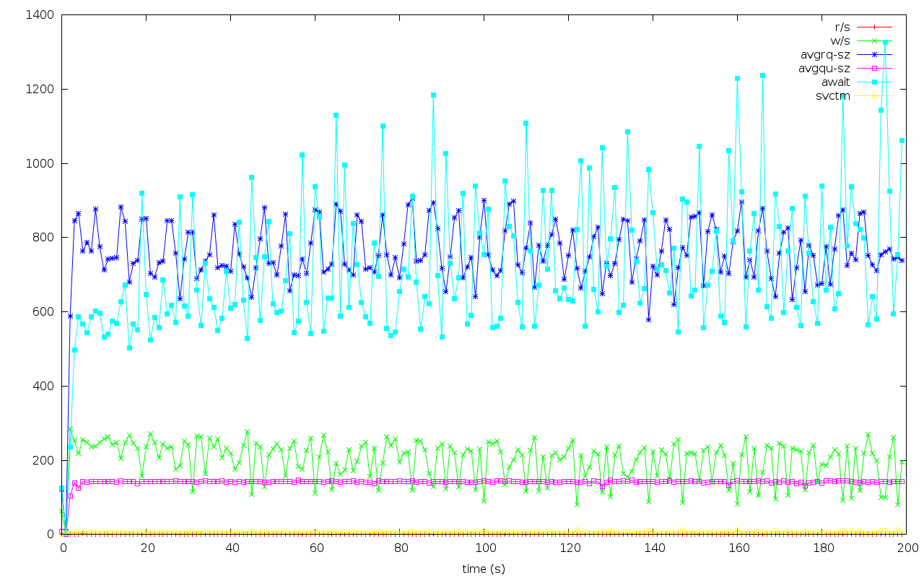The image size is (924, 578).
Task: Click the x-axis tick label "20"
Action: [x=147, y=548]
